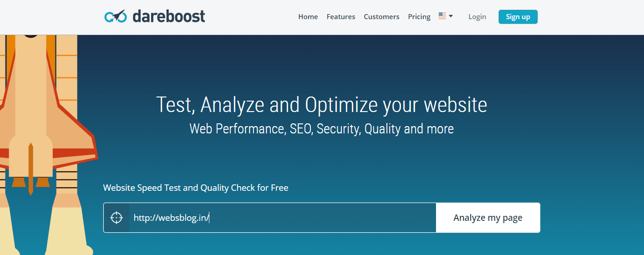This screenshot has width=644, height=255.
Task: Click the 'Website Speed Test and Quality Check' label
Action: (196, 188)
